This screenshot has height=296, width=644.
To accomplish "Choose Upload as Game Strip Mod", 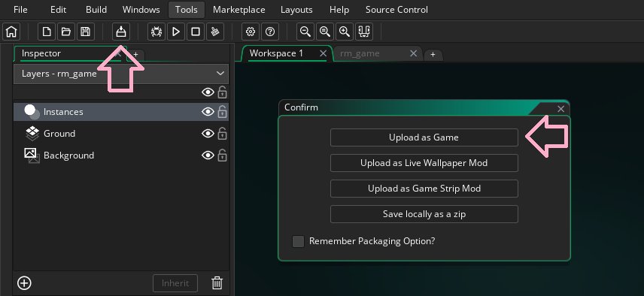I will (424, 189).
